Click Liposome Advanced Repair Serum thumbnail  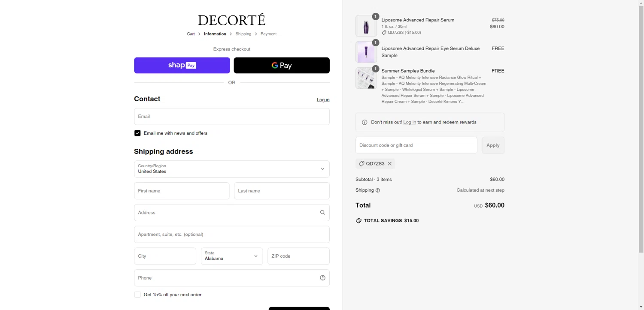point(366,26)
